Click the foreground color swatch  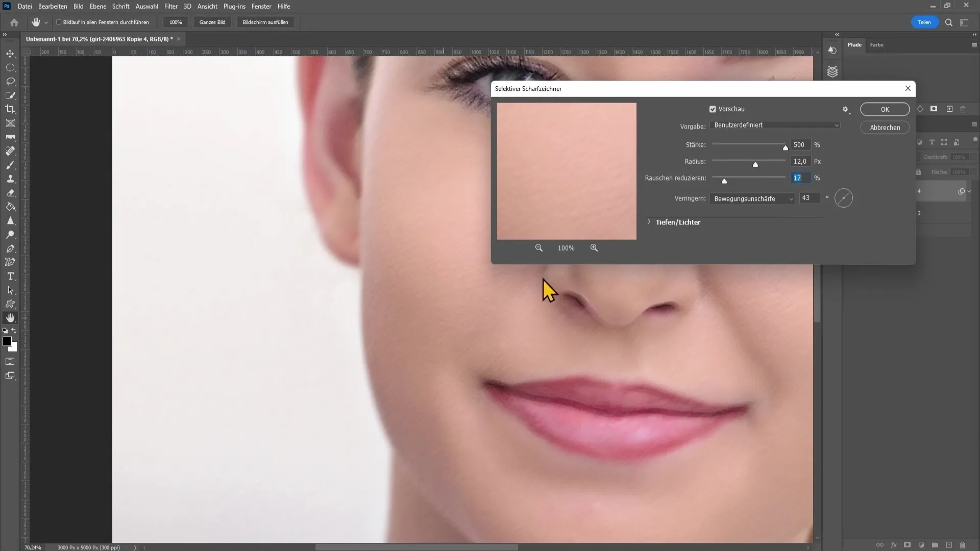pyautogui.click(x=7, y=341)
